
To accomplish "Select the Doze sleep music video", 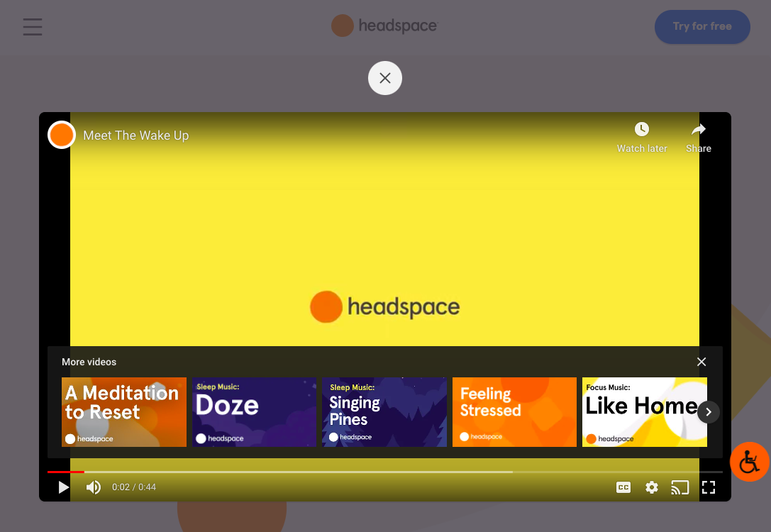I will [x=254, y=411].
